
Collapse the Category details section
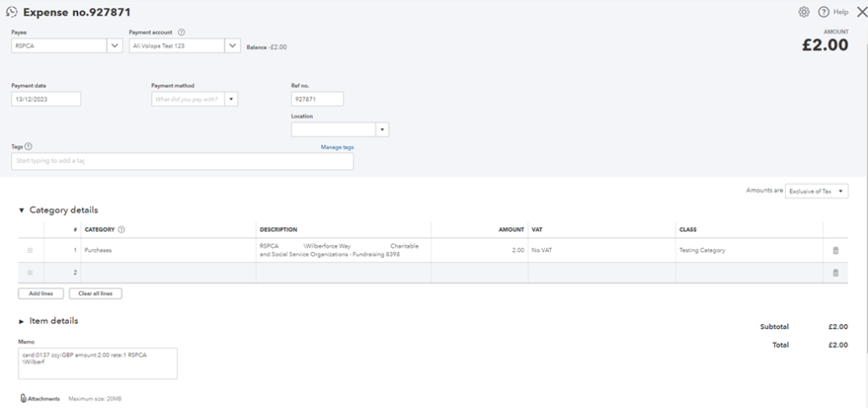pos(21,210)
